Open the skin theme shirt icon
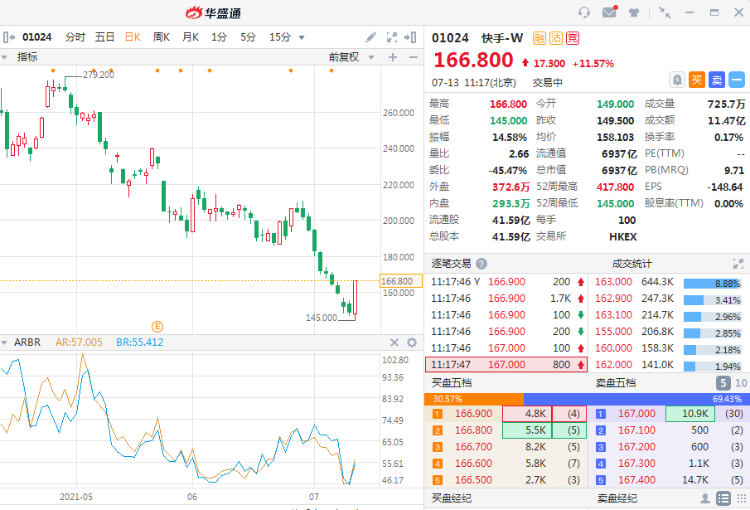This screenshot has width=750, height=510. pos(634,12)
